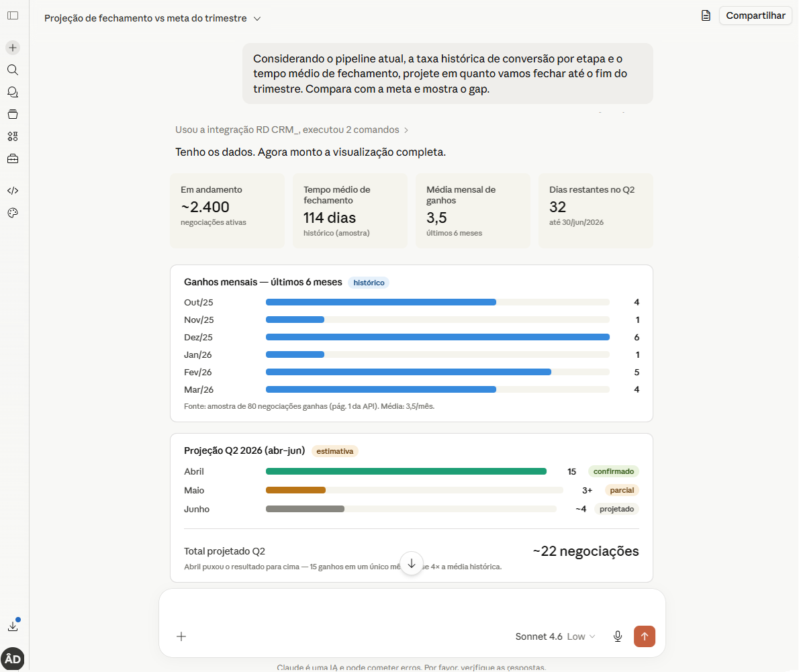The image size is (799, 672).
Task: Click the 'Nov/25' row label
Action: click(x=199, y=320)
